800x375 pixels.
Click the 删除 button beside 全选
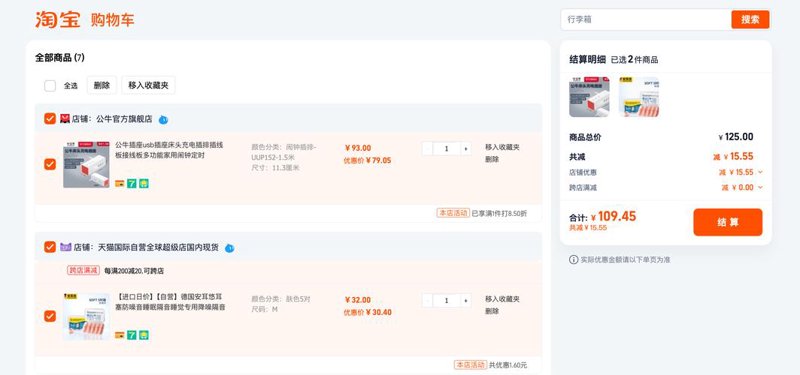click(102, 85)
